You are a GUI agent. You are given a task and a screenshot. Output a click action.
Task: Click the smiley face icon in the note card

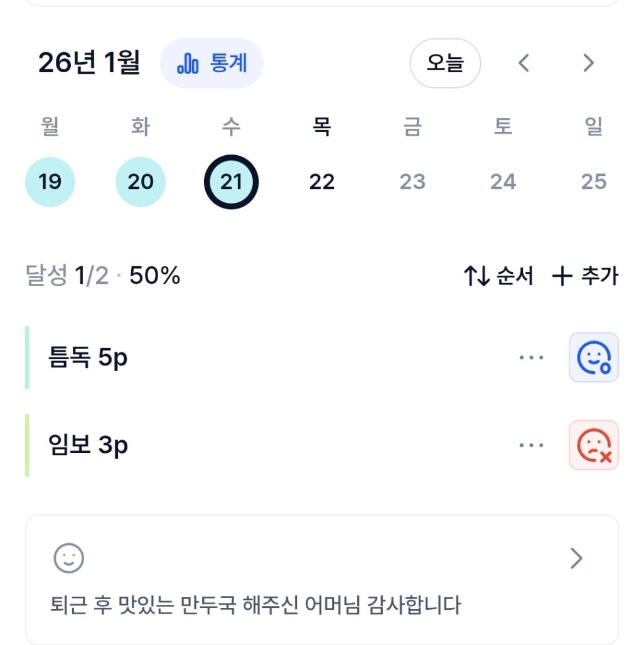(69, 558)
